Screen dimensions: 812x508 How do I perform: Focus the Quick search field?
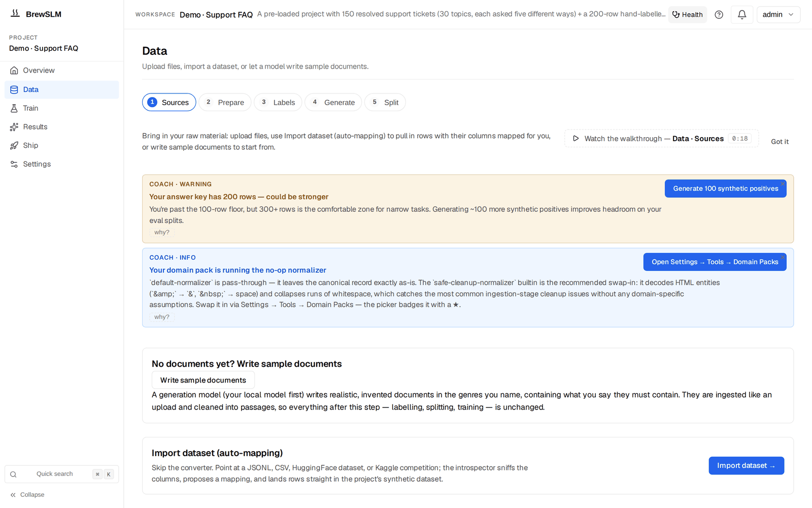pyautogui.click(x=61, y=474)
